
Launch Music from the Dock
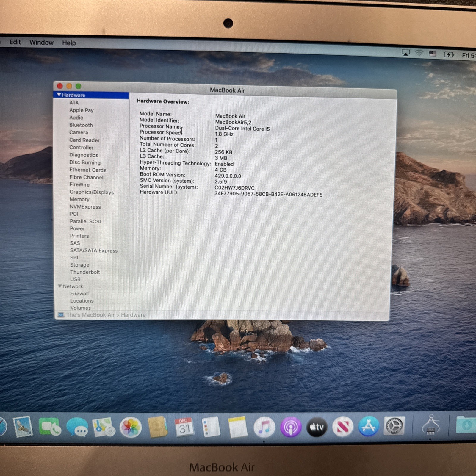click(x=264, y=427)
